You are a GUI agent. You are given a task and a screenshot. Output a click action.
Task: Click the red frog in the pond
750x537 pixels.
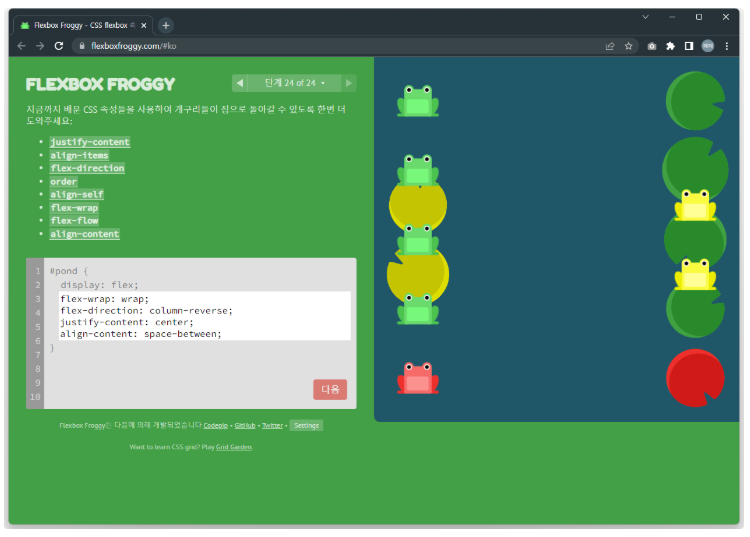[418, 378]
